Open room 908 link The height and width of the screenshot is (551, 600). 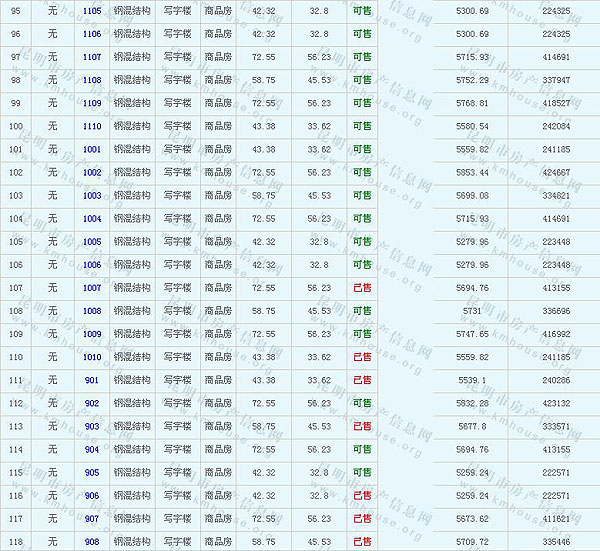pos(92,541)
